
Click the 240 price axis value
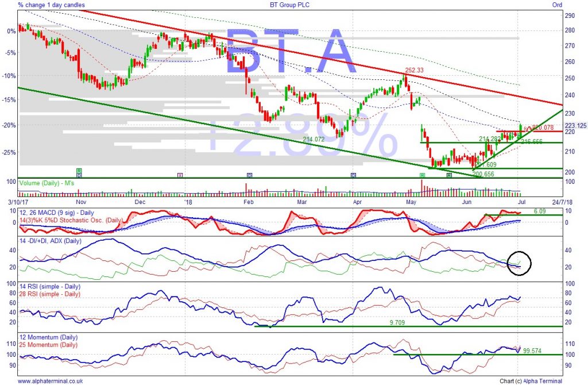570,95
